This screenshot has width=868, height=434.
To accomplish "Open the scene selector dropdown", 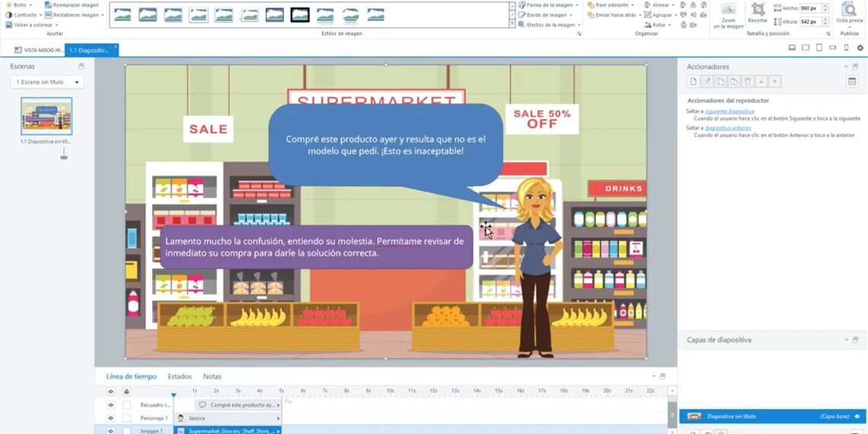I will tap(47, 82).
